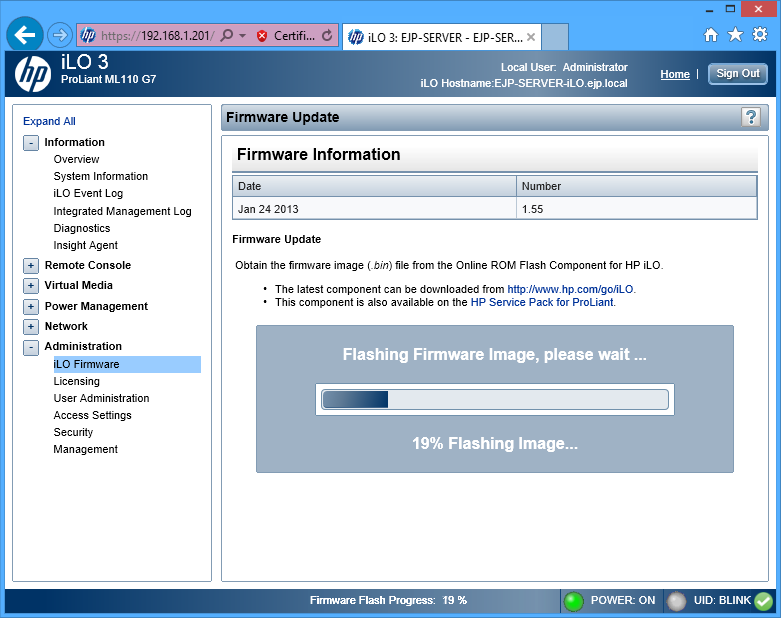The width and height of the screenshot is (781, 618).
Task: Click the Power Management label
Action: [x=96, y=306]
